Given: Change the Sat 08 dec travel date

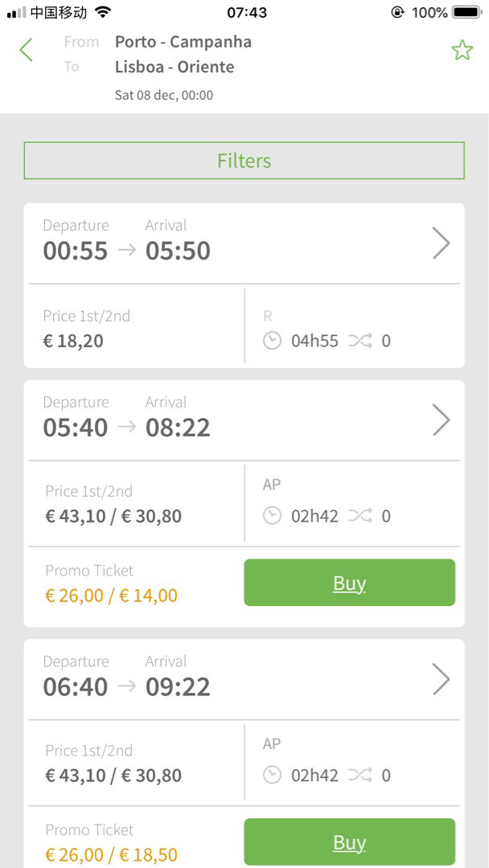Looking at the screenshot, I should (164, 95).
